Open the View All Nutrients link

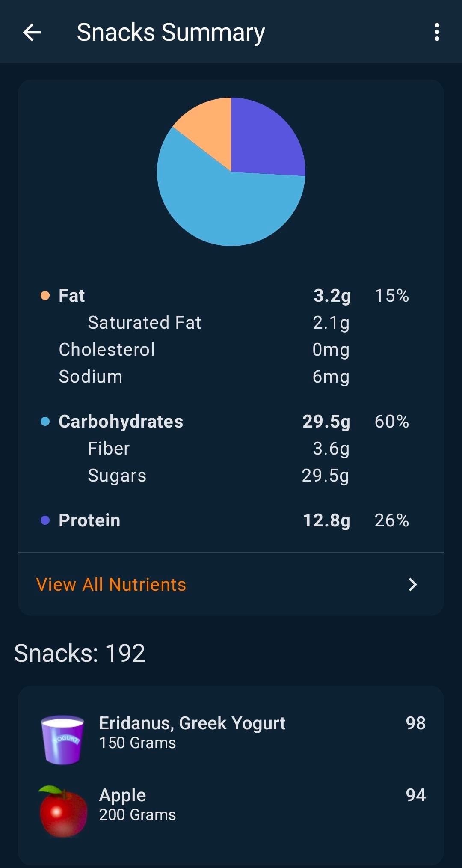click(111, 585)
